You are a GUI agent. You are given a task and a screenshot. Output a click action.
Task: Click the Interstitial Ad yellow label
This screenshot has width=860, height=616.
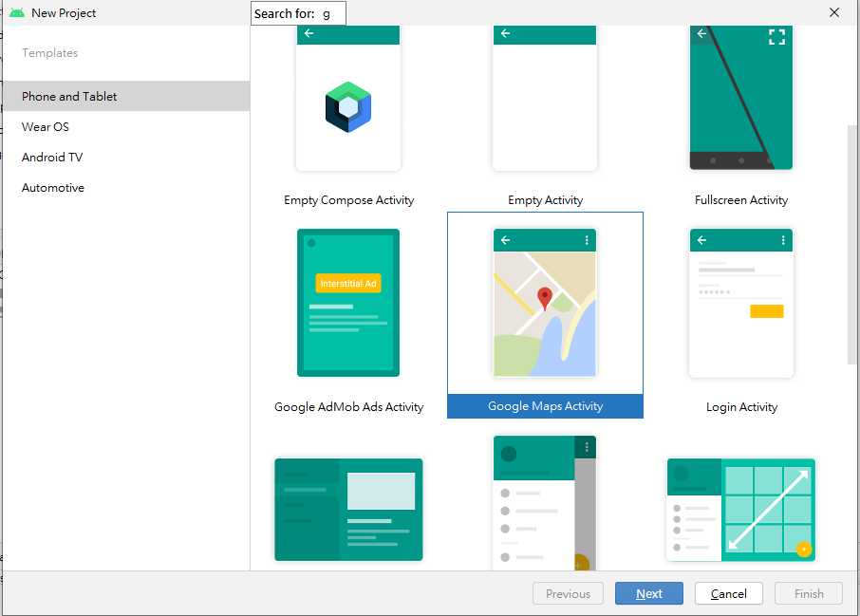pyautogui.click(x=348, y=284)
